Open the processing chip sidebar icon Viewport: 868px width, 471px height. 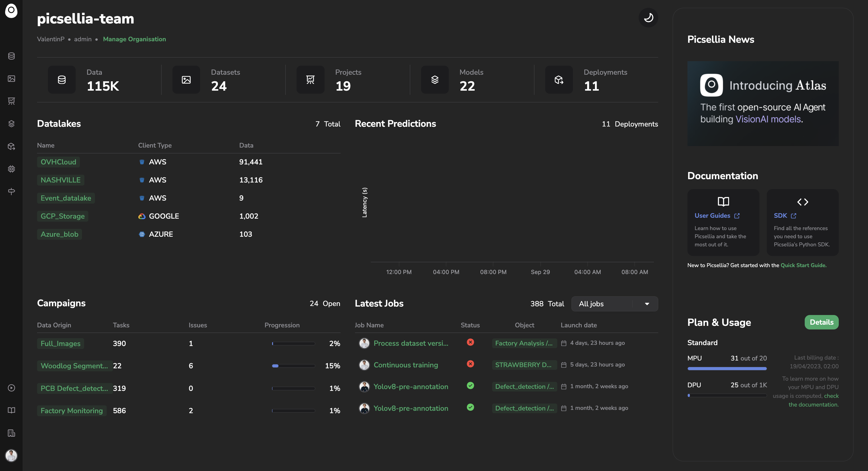pyautogui.click(x=11, y=169)
